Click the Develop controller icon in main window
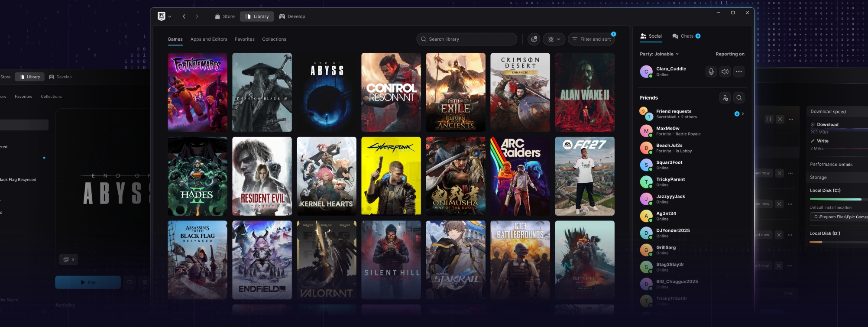This screenshot has width=868, height=327. pos(282,16)
